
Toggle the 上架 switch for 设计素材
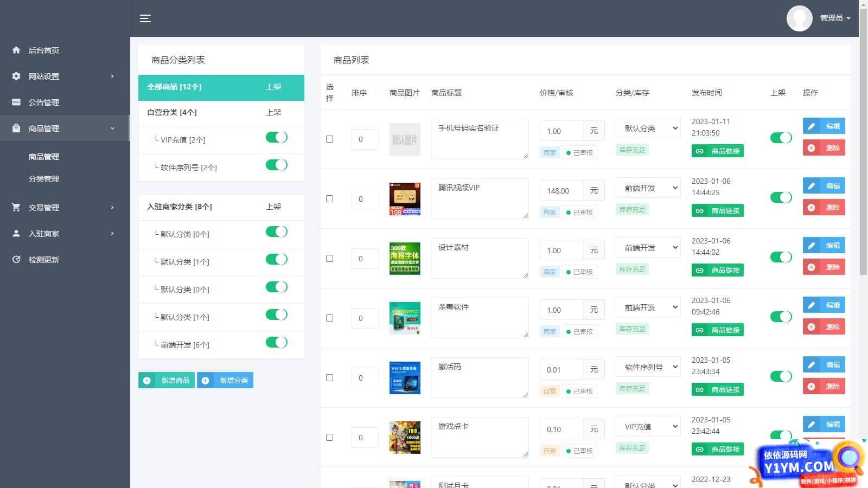(781, 257)
